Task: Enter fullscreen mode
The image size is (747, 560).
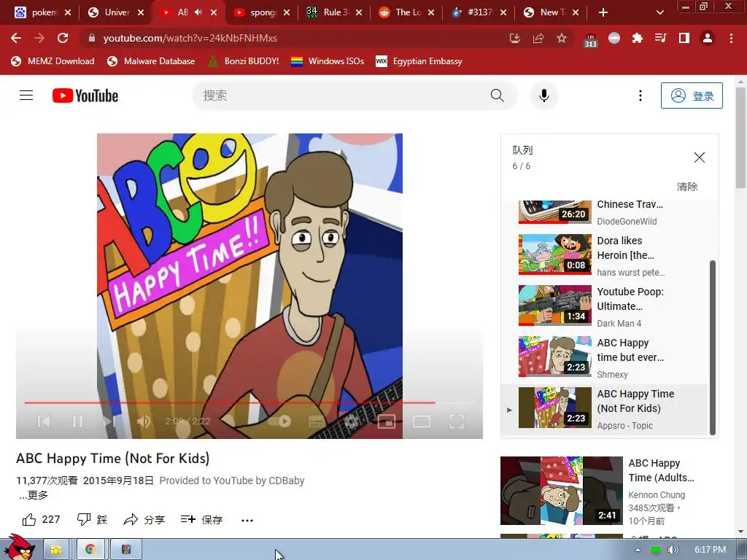Action: (x=457, y=421)
